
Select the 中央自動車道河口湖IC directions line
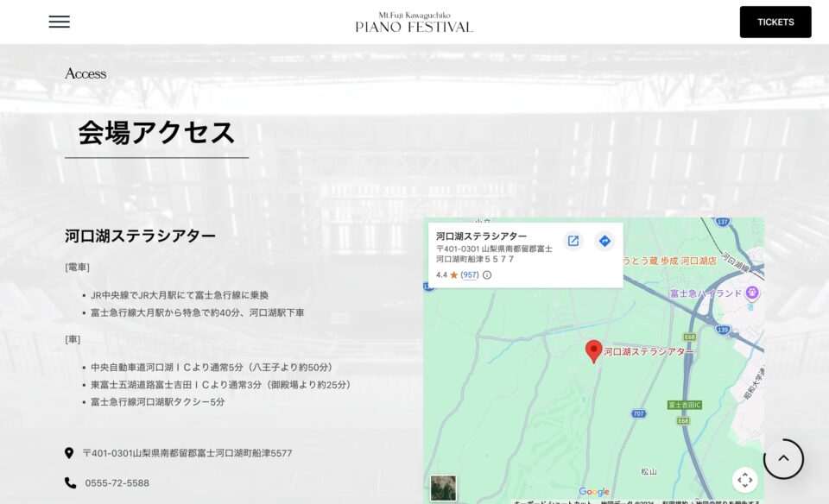tap(212, 367)
